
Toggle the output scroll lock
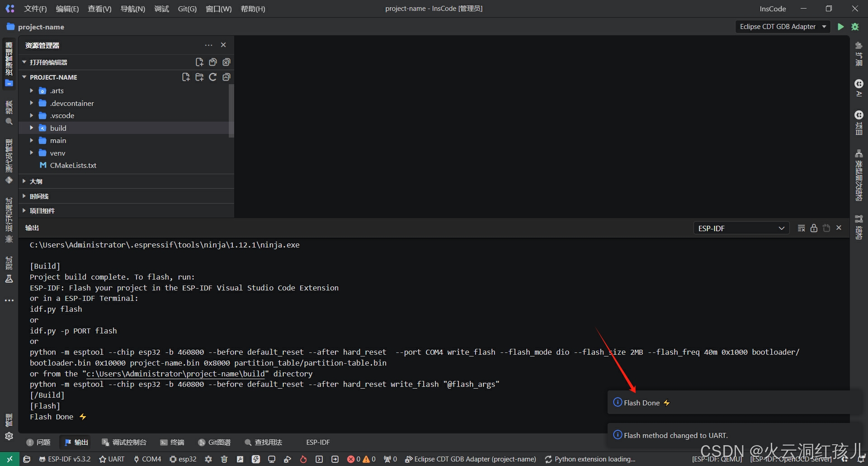(814, 228)
